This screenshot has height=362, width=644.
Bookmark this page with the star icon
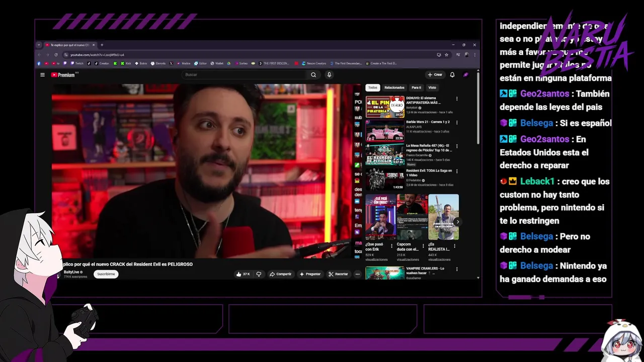446,55
